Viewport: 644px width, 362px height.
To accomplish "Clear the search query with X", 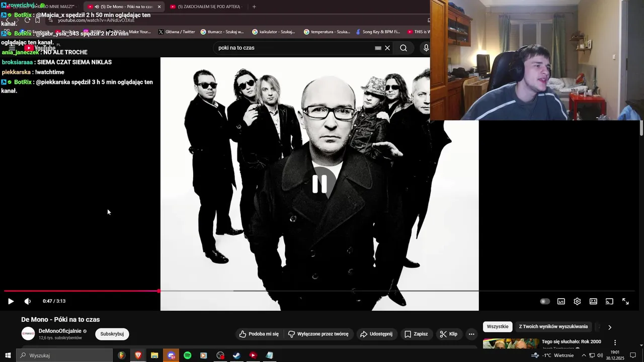I will click(387, 48).
